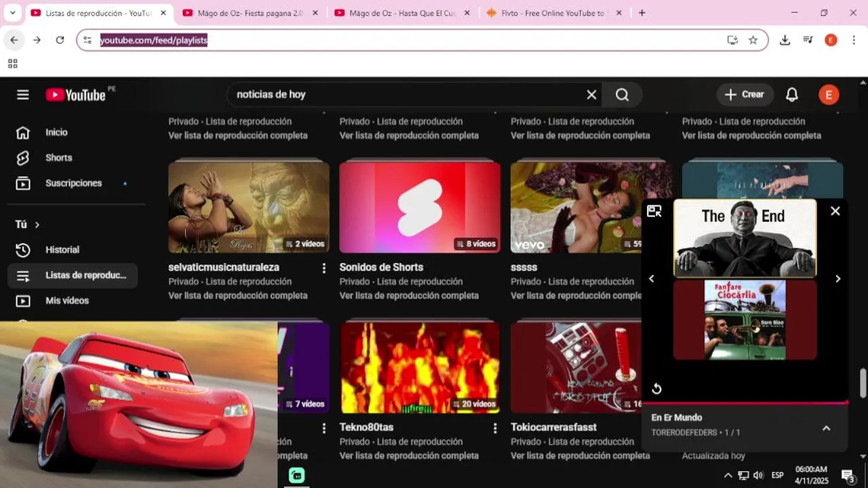Image resolution: width=868 pixels, height=488 pixels.
Task: Click the Historial clock icon
Action: [23, 250]
